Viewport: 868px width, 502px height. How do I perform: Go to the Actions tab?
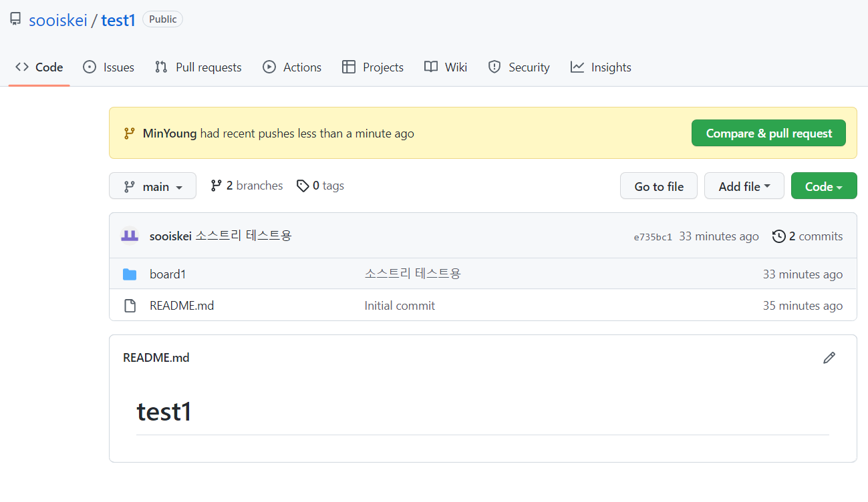[292, 67]
